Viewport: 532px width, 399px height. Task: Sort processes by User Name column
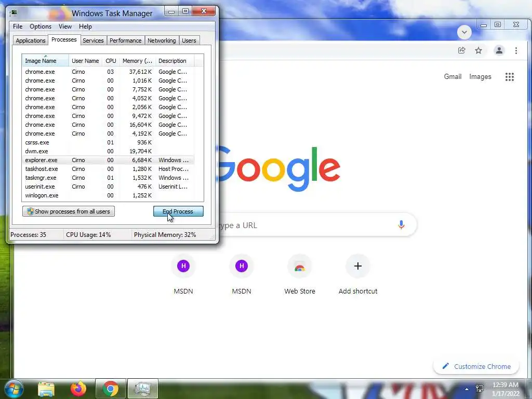click(x=86, y=61)
